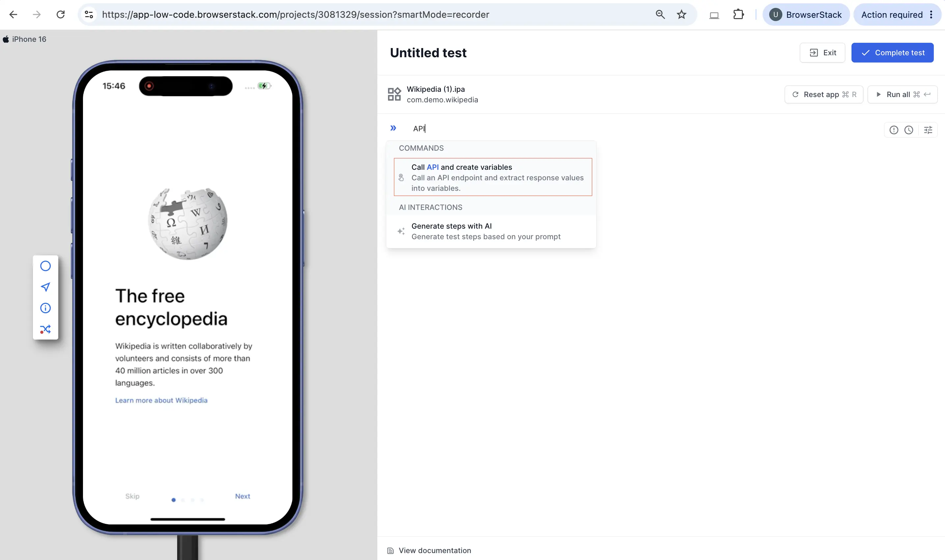Open the clock/timeout icon in step toolbar

(909, 130)
